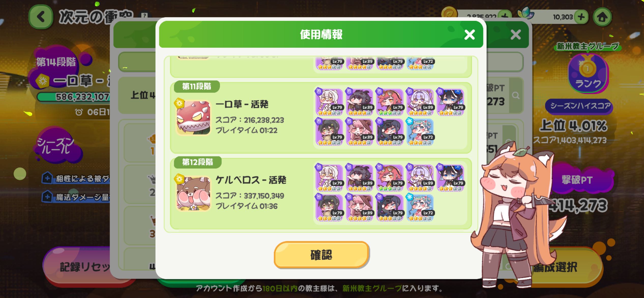Viewport: 644px width, 298px height.
Task: Select the シーズンハイスコア label
Action: point(579,106)
